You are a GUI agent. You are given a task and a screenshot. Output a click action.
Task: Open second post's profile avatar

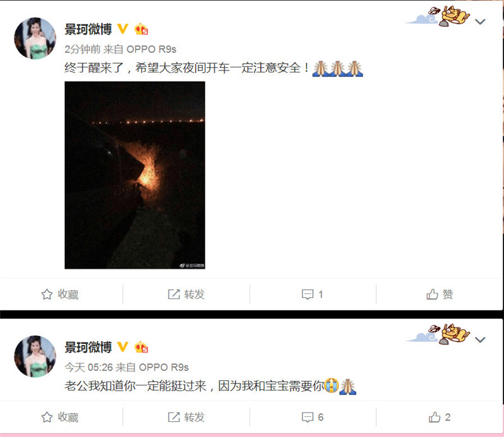(x=35, y=356)
